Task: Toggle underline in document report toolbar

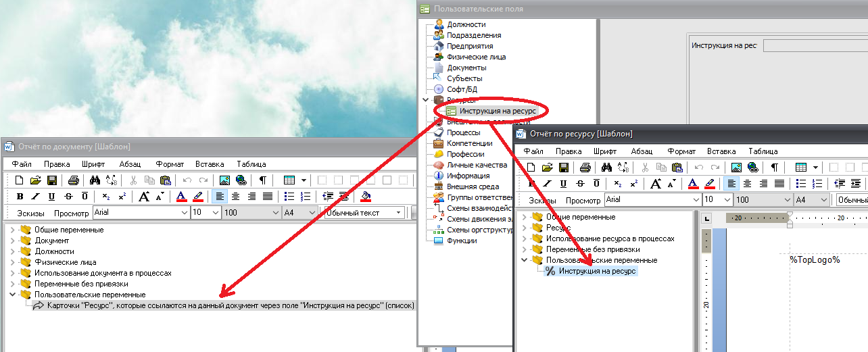Action: tap(52, 197)
